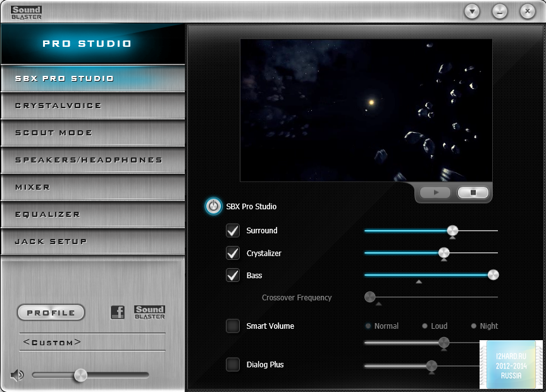Turn on Dialog Plus
The height and width of the screenshot is (392, 546).
coord(233,365)
